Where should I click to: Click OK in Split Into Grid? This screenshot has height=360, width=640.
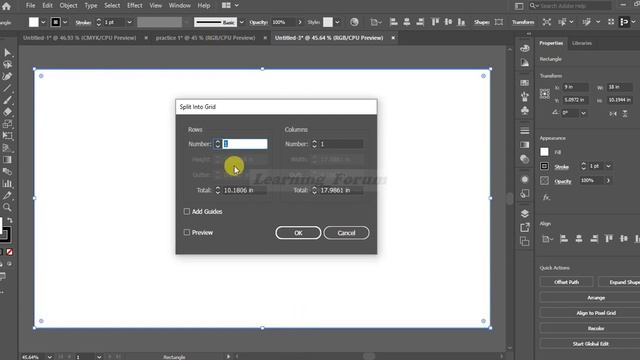(298, 233)
